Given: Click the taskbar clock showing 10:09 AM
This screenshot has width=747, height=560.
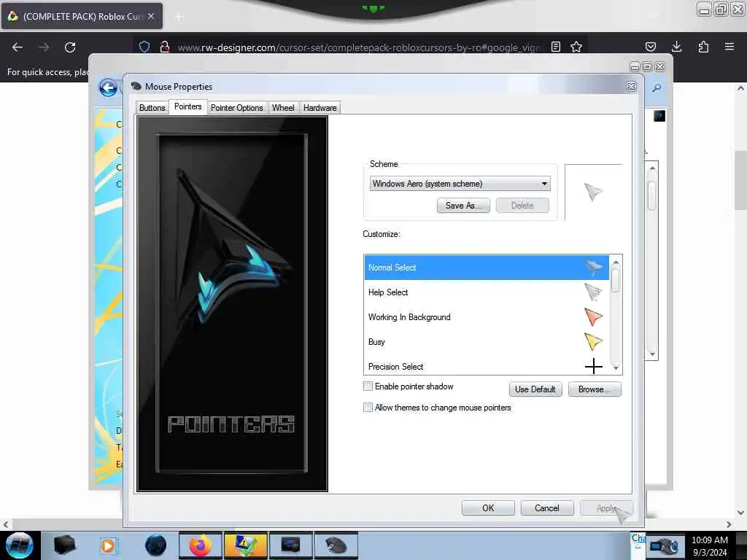Looking at the screenshot, I should point(709,540).
